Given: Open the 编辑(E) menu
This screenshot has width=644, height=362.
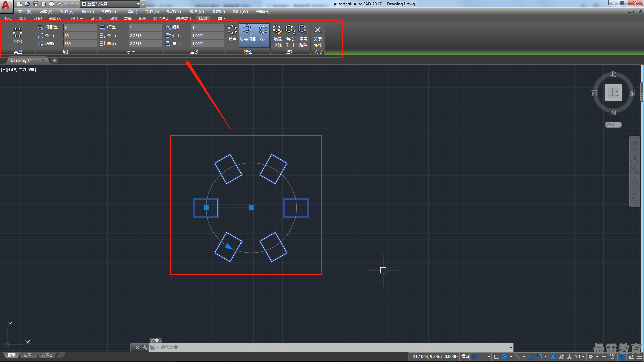Looking at the screenshot, I should click(46, 12).
